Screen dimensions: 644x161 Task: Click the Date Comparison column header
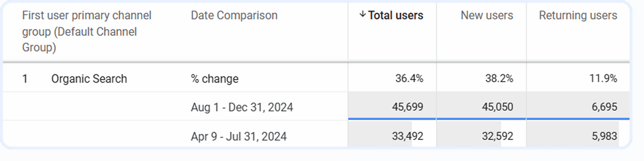(234, 15)
